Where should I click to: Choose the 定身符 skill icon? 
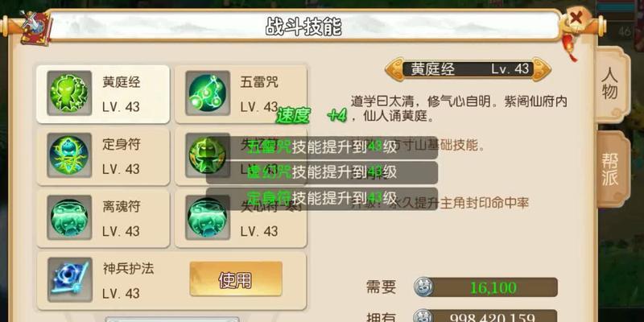(x=69, y=155)
